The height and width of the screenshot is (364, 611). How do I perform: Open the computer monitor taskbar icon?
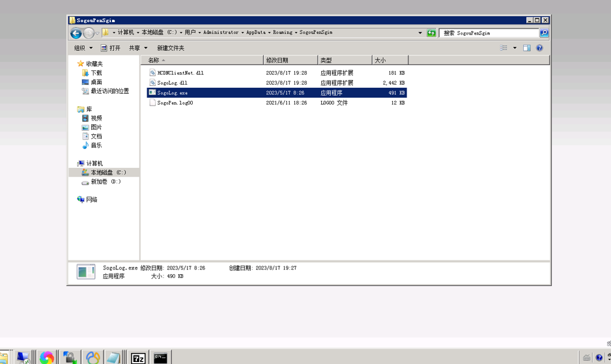point(23,357)
